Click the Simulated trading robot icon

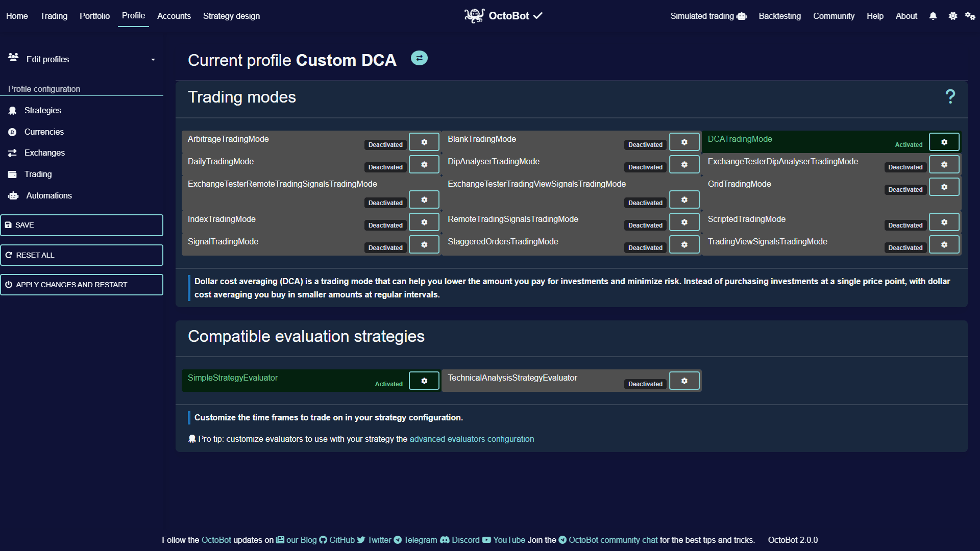tap(742, 16)
